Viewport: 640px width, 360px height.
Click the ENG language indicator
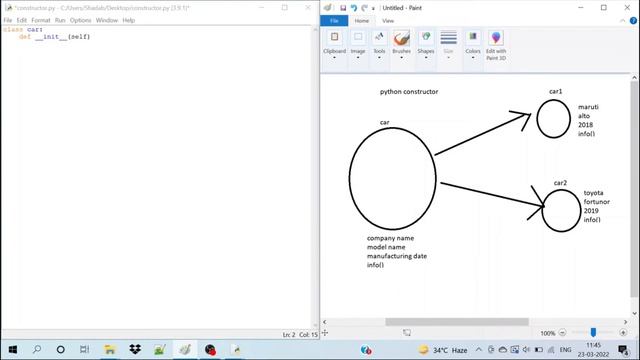pyautogui.click(x=565, y=350)
